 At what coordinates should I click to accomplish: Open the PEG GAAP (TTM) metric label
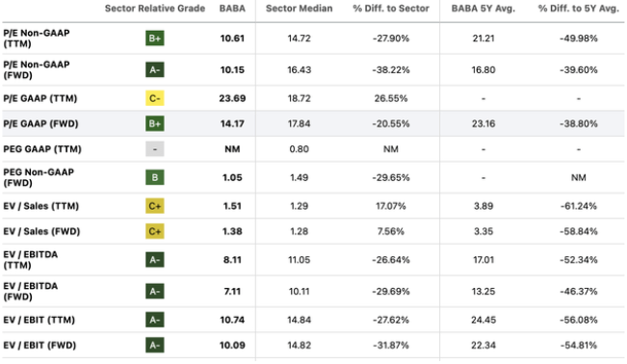(42, 149)
